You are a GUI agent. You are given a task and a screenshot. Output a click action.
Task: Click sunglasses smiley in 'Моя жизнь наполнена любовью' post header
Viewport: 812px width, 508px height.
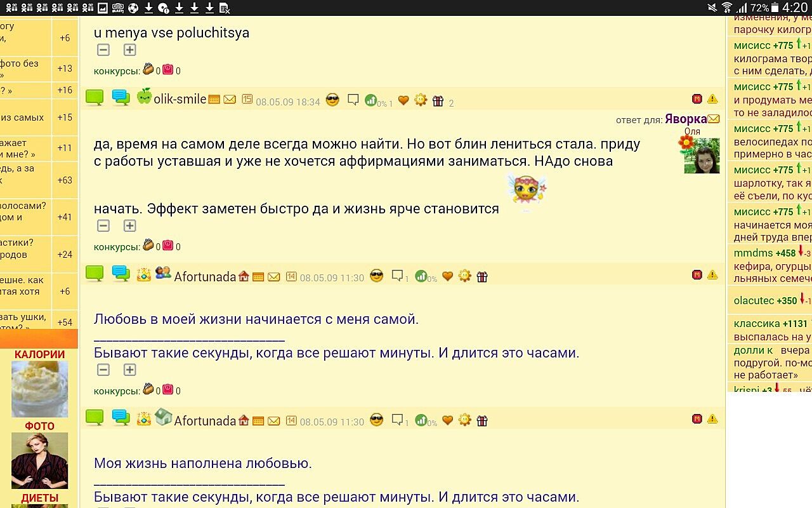pos(376,420)
